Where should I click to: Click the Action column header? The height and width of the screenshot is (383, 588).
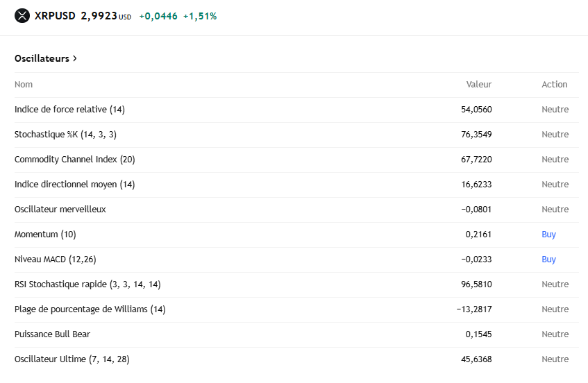(554, 85)
